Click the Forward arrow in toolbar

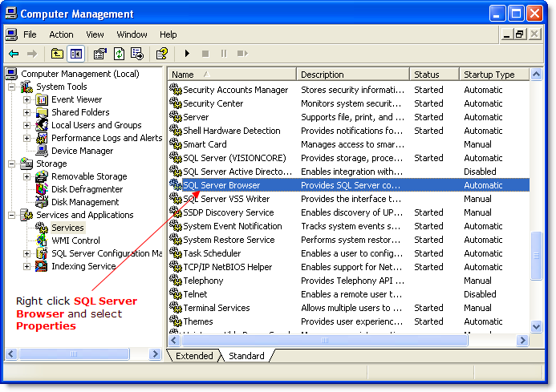(32, 54)
